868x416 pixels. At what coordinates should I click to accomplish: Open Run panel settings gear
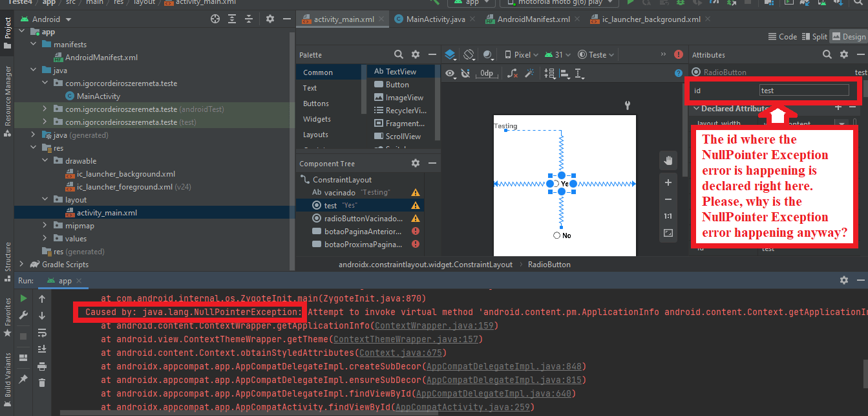click(x=843, y=281)
